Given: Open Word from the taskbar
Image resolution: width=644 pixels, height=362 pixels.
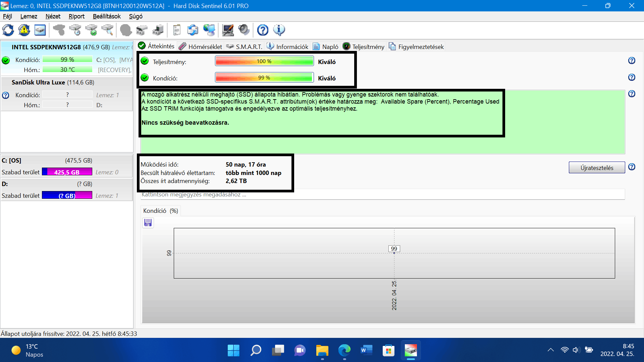Looking at the screenshot, I should [x=366, y=351].
